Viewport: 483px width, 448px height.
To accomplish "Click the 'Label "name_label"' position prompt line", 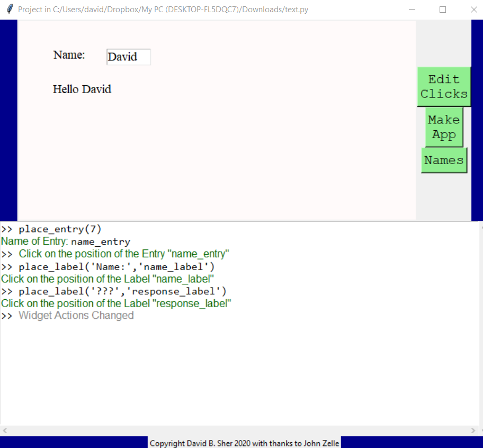I will click(x=107, y=279).
